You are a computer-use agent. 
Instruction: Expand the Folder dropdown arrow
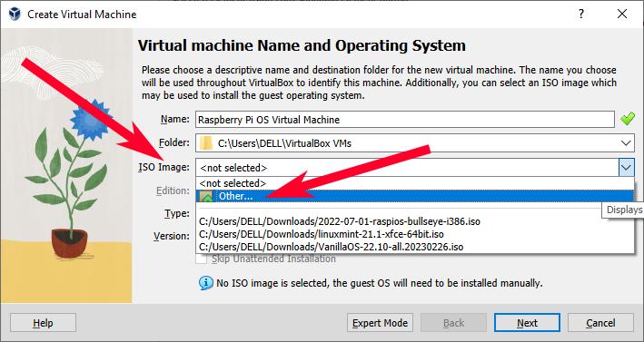(x=626, y=143)
